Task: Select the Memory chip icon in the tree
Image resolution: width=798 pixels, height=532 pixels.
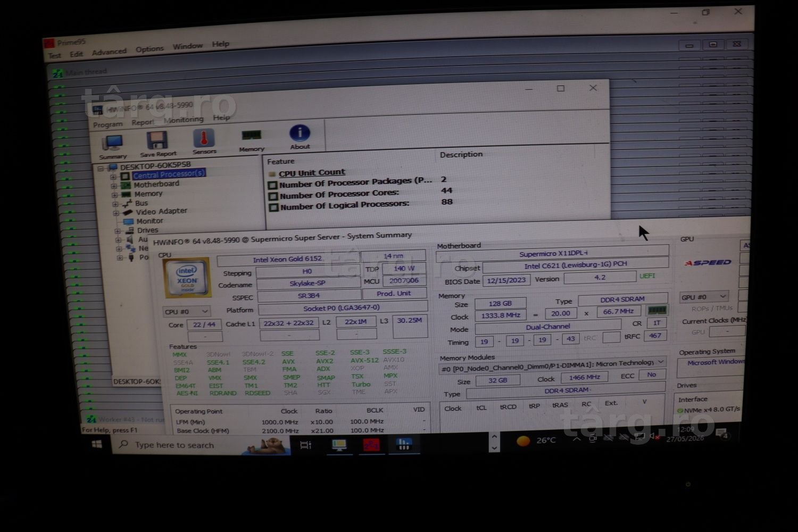Action: click(x=126, y=194)
